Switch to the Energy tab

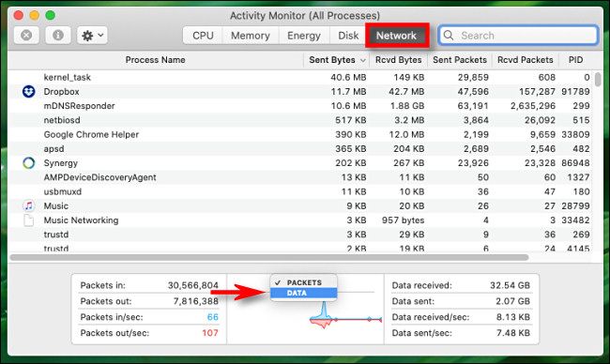[x=304, y=36]
